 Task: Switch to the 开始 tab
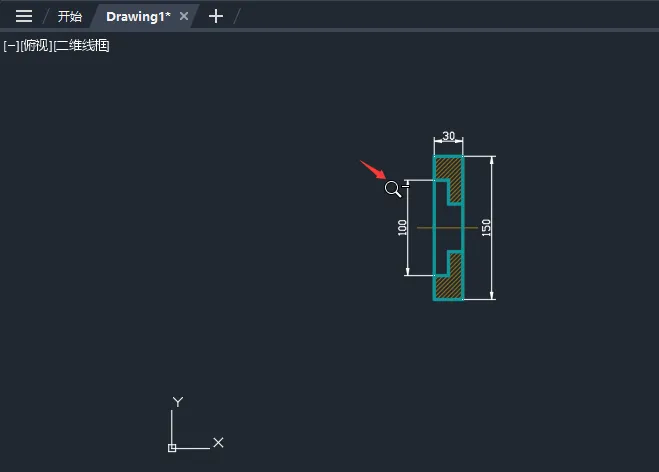pos(70,16)
